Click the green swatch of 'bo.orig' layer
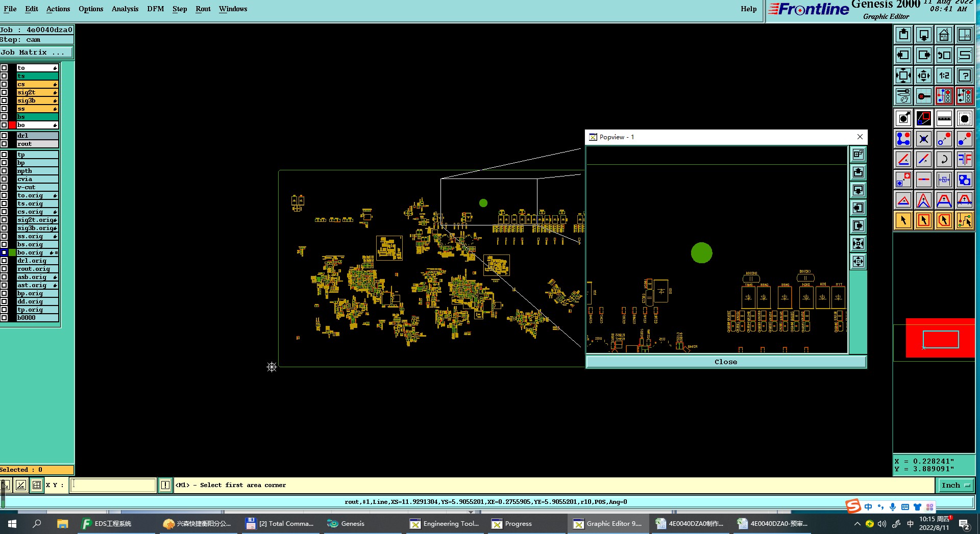The height and width of the screenshot is (534, 980). click(12, 252)
